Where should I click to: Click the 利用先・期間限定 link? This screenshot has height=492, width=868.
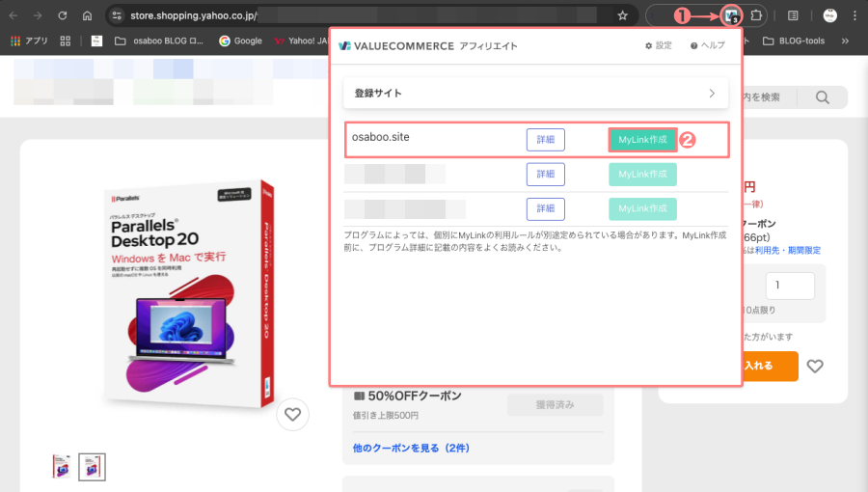pyautogui.click(x=788, y=250)
